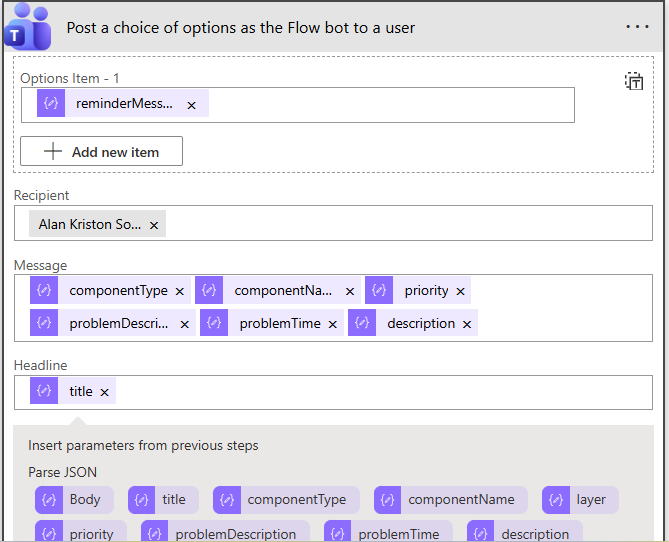Delete the title token from Headline
The width and height of the screenshot is (669, 542).
coord(104,393)
